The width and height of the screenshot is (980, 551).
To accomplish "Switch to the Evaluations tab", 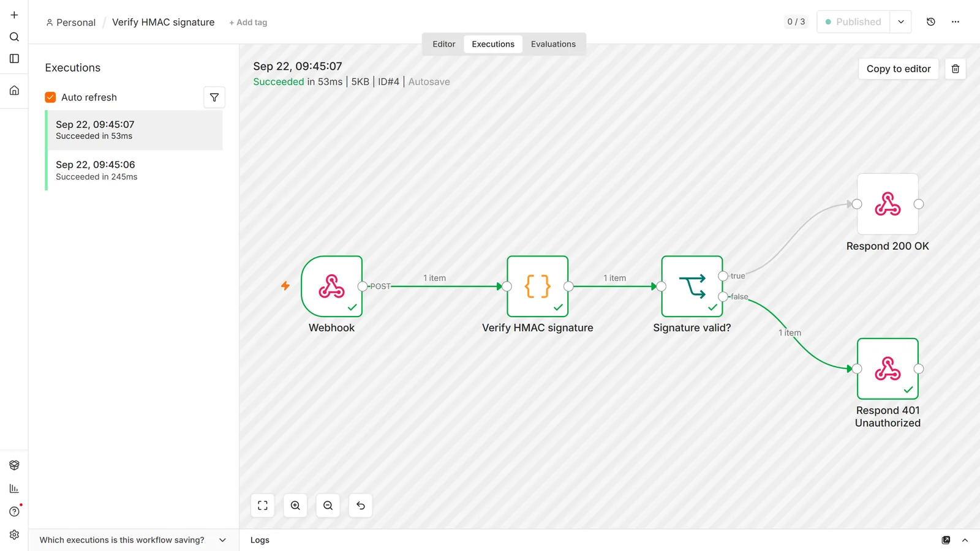I will click(x=553, y=44).
